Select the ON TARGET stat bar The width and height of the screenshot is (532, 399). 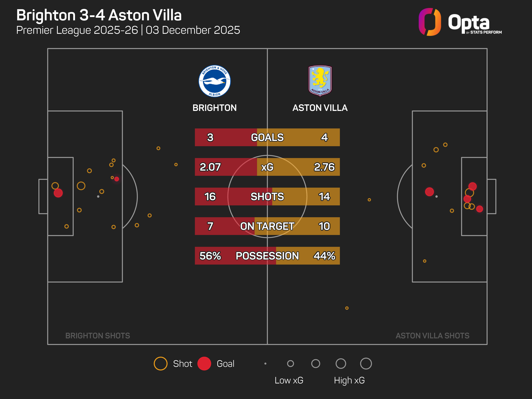pos(267,226)
